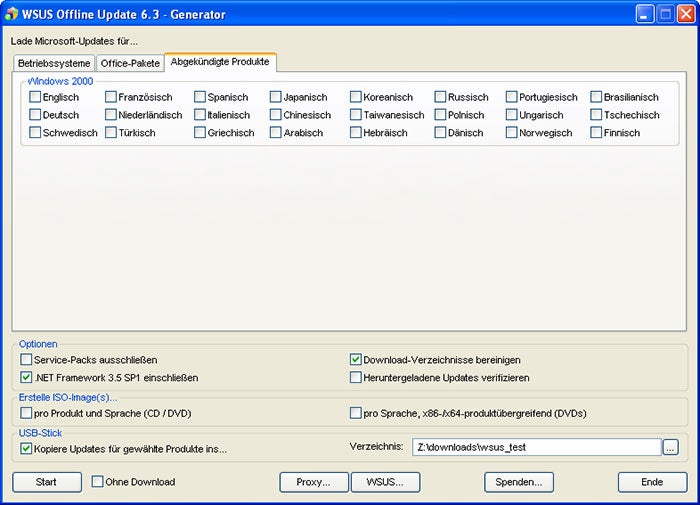The width and height of the screenshot is (700, 505).
Task: Open the Office-Pakete tab
Action: (130, 63)
